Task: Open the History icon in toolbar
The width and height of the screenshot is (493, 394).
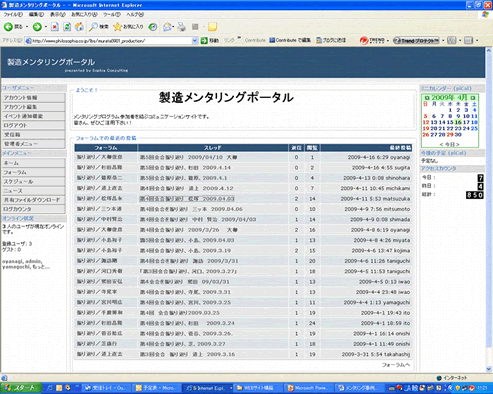Action: [153, 27]
